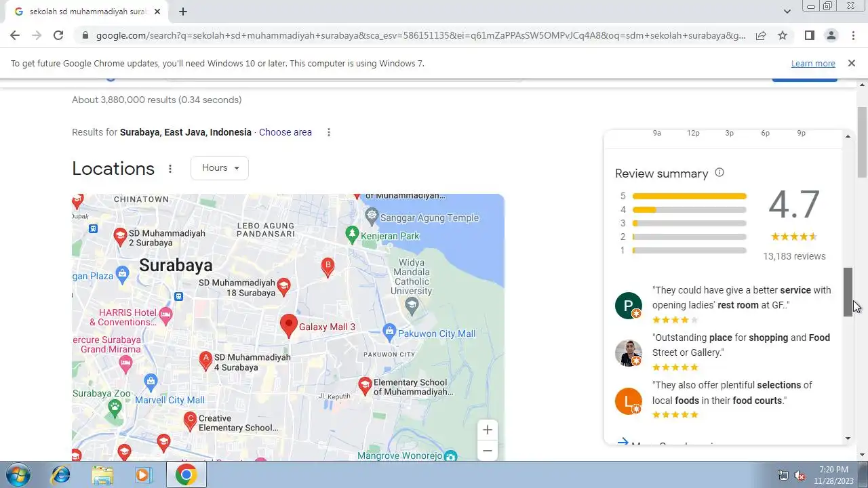The width and height of the screenshot is (868, 488).
Task: Click the Elementary School of Muhammadiyah pin
Action: 365,386
